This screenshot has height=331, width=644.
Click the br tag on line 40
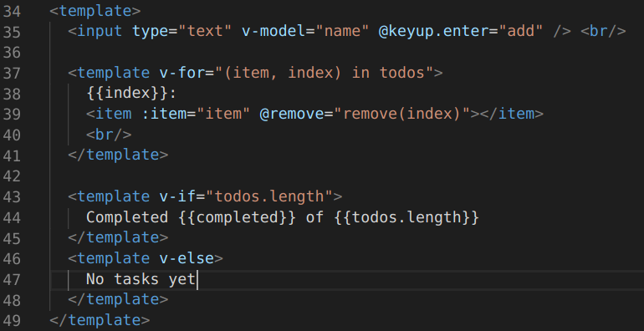point(109,135)
